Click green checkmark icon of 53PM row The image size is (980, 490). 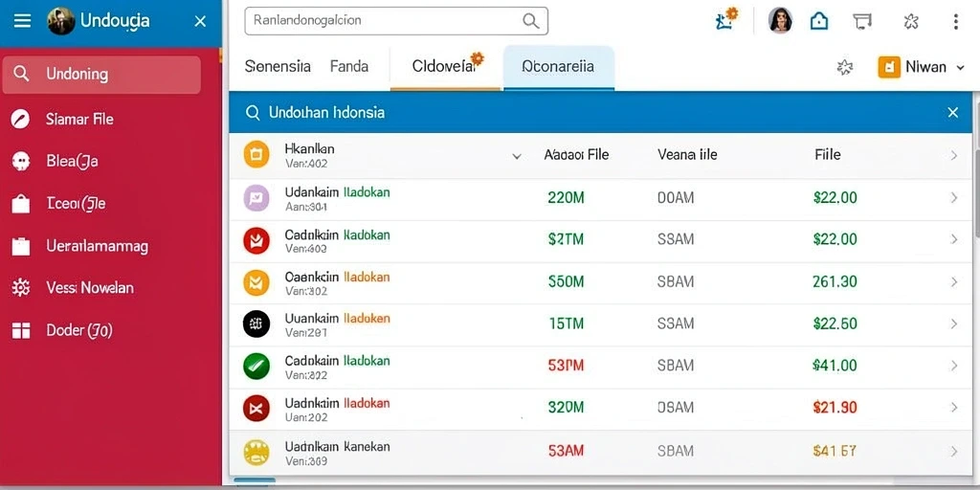point(256,367)
